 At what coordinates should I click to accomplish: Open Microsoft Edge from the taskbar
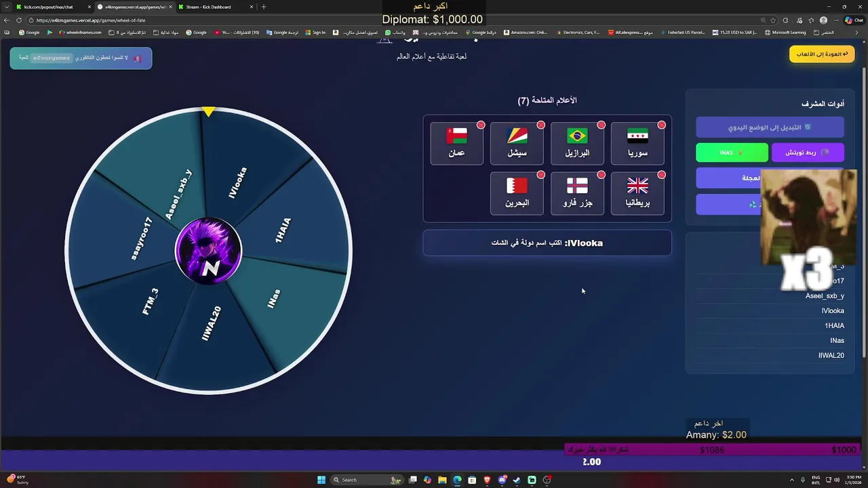[457, 480]
